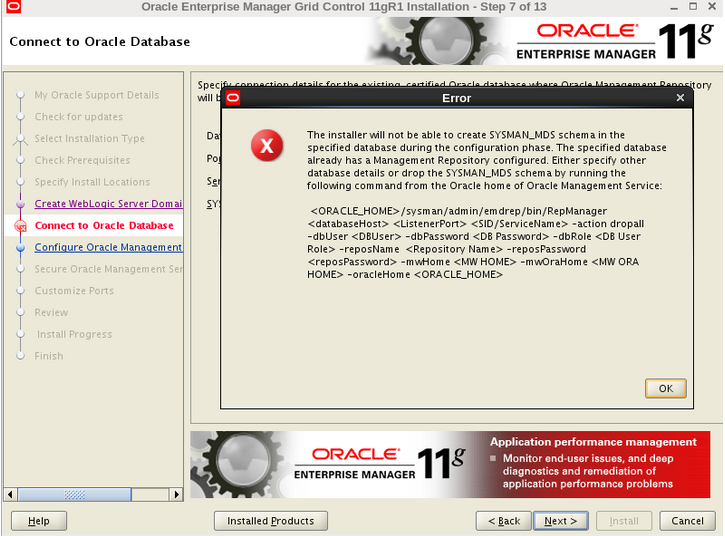Cancel the installation
Image resolution: width=725 pixels, height=536 pixels.
(x=687, y=521)
